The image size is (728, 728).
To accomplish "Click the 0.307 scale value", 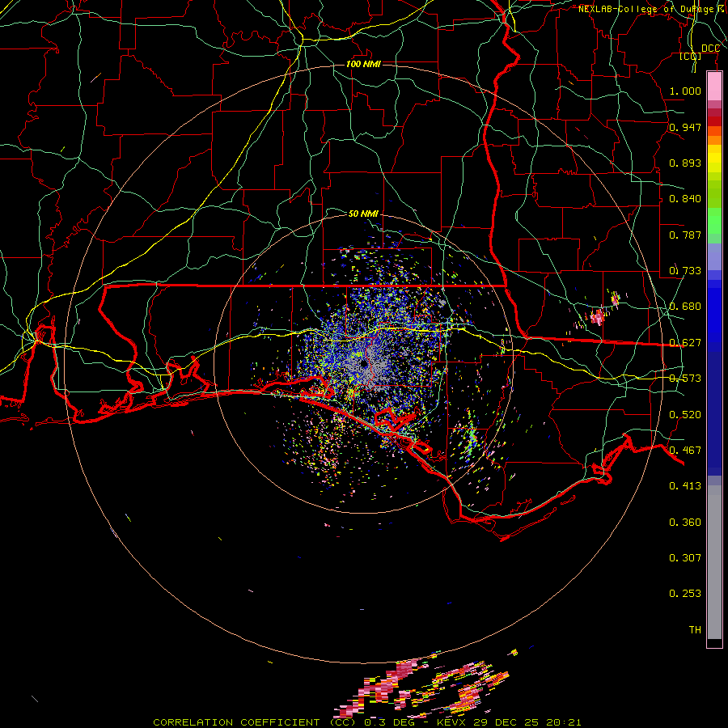I will pyautogui.click(x=685, y=557).
